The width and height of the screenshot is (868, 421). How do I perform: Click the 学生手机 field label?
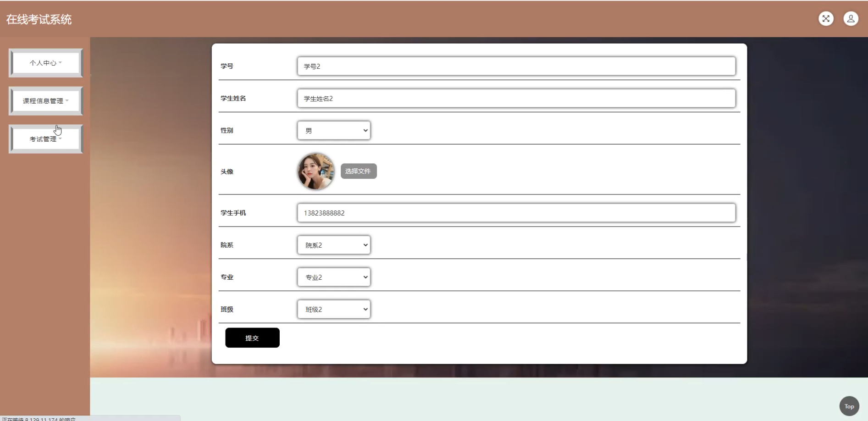[233, 213]
